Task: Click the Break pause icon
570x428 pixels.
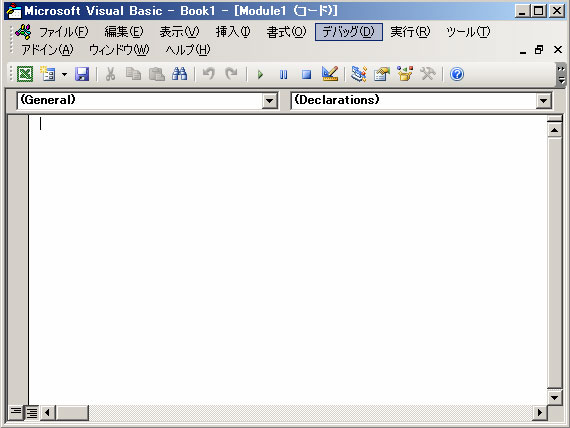Action: click(x=284, y=75)
